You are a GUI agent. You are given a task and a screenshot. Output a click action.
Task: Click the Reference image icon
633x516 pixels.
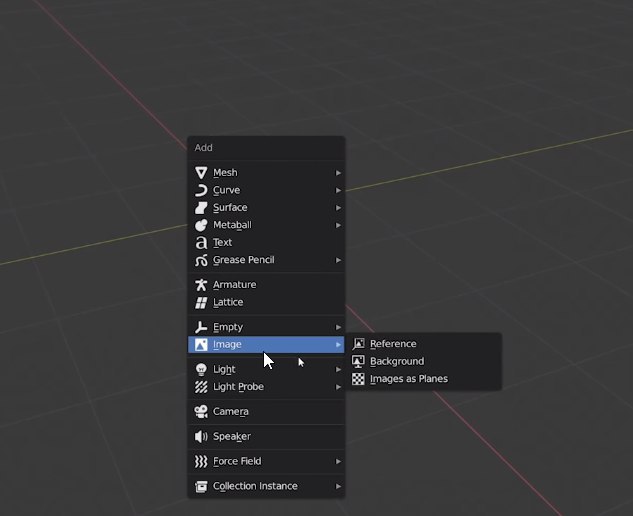click(358, 344)
